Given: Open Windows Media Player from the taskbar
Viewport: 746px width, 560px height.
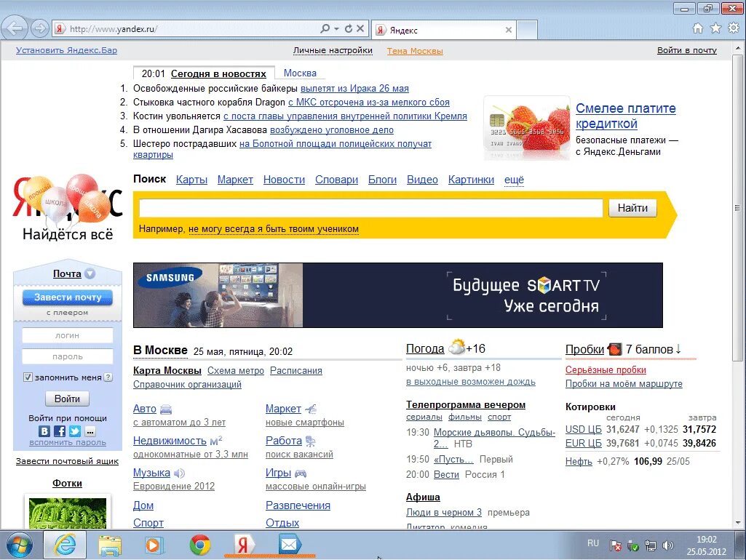Looking at the screenshot, I should pos(154,545).
